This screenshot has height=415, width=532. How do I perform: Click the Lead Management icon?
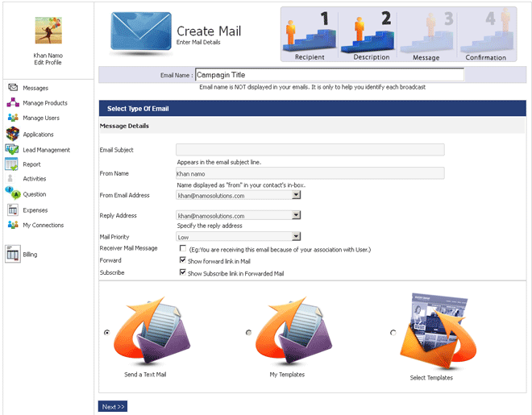(12, 149)
